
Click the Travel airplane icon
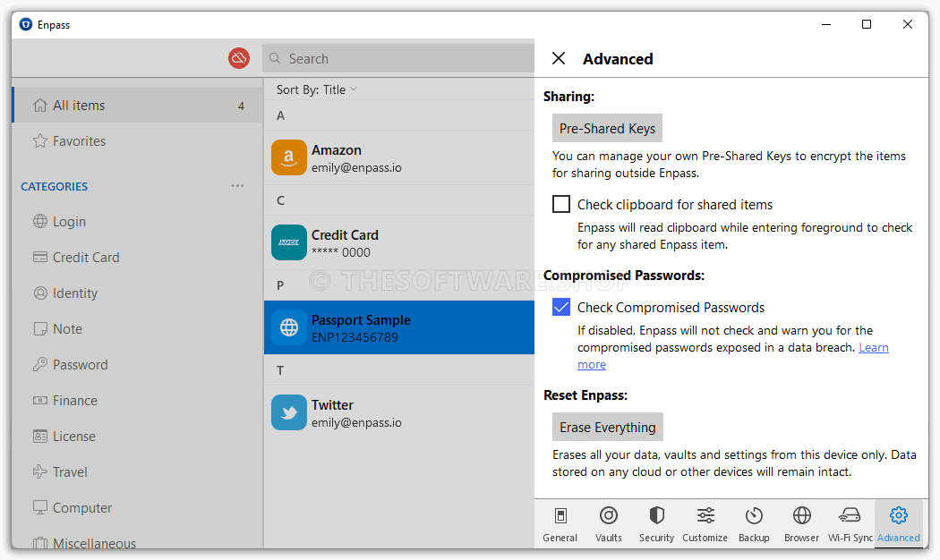point(40,472)
